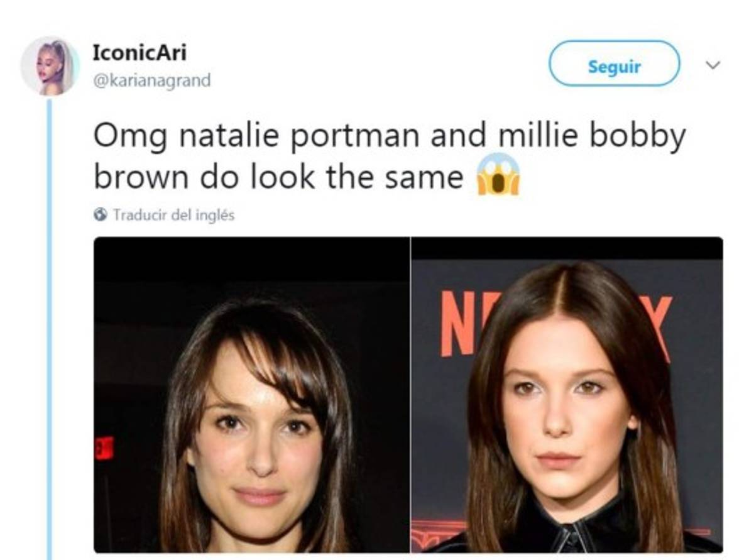Click the divider between the two photos

410,395
